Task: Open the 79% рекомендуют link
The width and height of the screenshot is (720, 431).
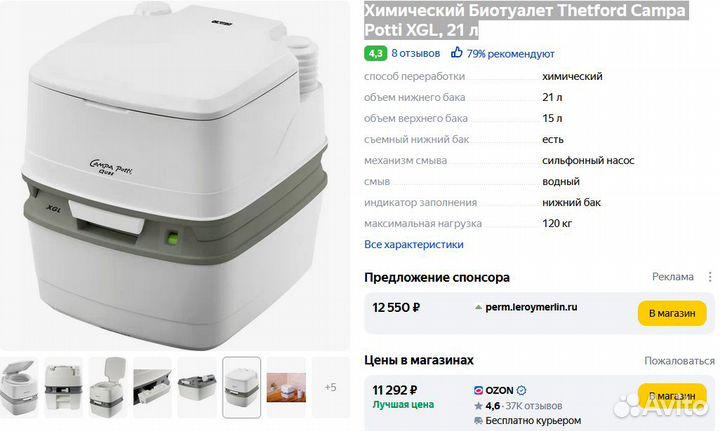Action: (x=511, y=54)
